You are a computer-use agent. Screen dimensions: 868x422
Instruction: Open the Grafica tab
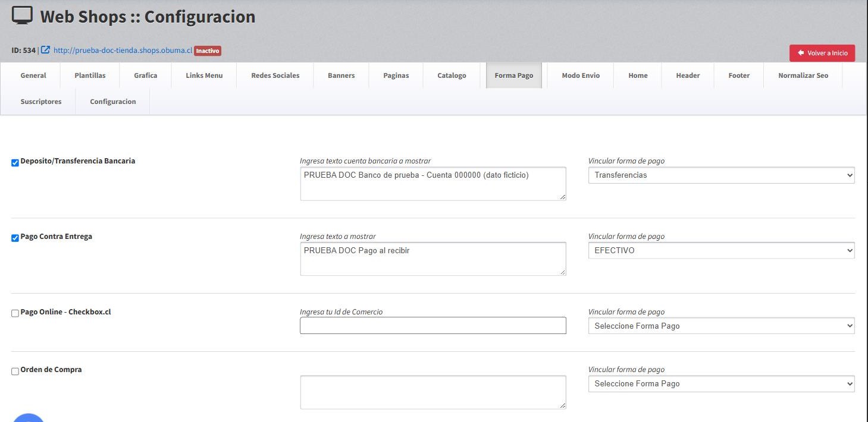pyautogui.click(x=146, y=75)
